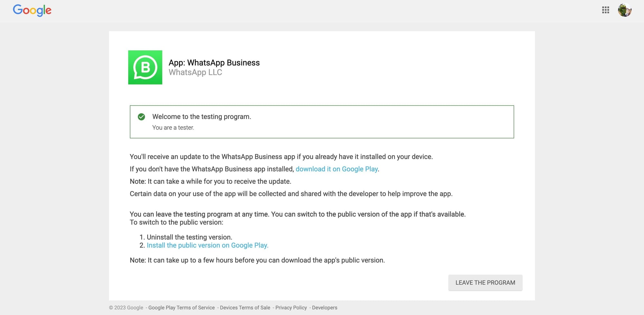Click 'download it on Google Play' link

click(x=336, y=169)
